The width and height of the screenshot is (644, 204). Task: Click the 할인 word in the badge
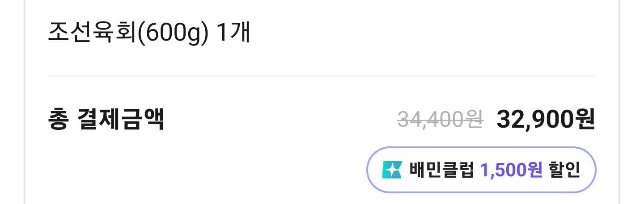pyautogui.click(x=564, y=170)
